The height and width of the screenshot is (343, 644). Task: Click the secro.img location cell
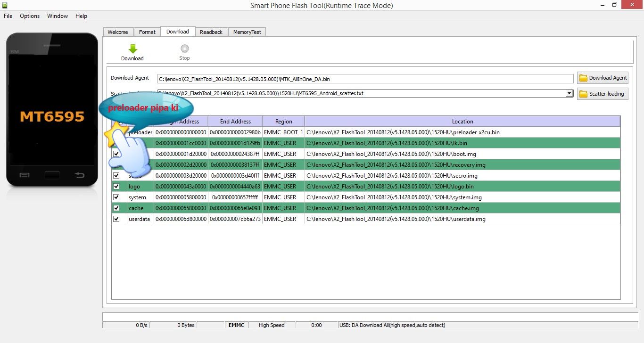462,175
